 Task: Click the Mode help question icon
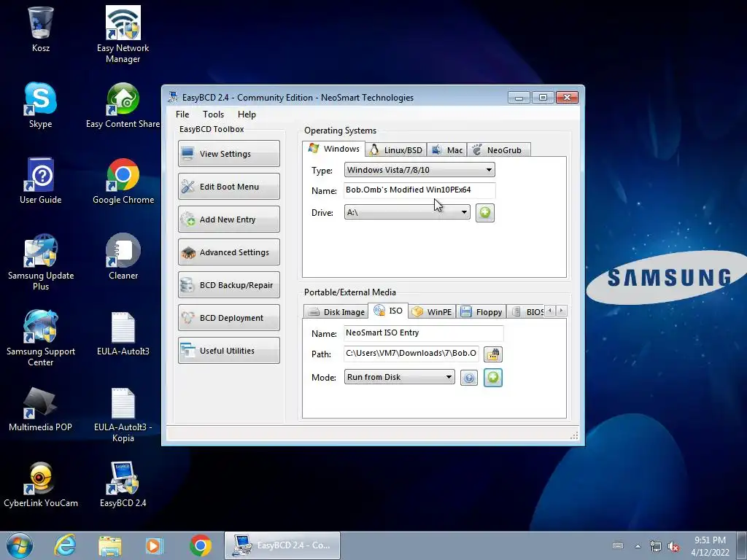point(469,378)
